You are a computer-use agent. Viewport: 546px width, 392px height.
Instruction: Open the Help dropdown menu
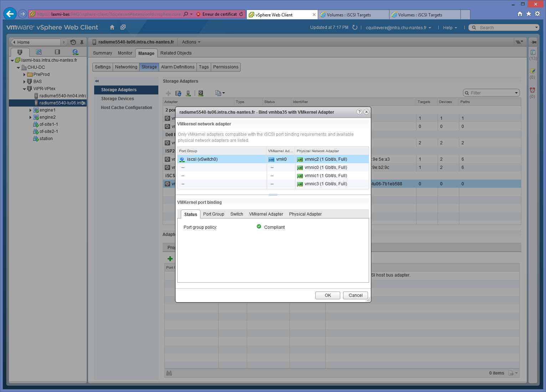click(450, 28)
